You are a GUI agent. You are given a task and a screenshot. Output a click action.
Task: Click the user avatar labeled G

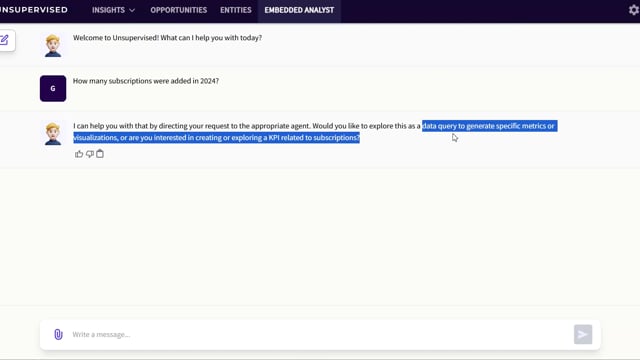(x=53, y=88)
